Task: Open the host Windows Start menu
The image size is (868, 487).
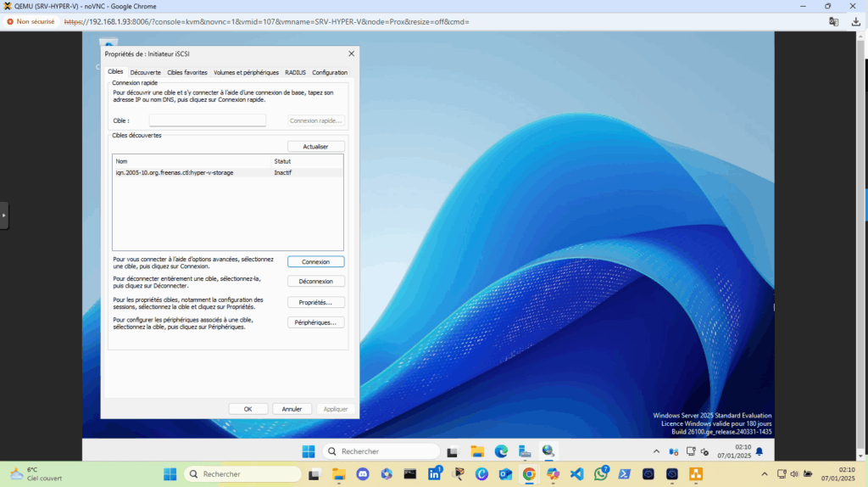Action: pyautogui.click(x=170, y=474)
